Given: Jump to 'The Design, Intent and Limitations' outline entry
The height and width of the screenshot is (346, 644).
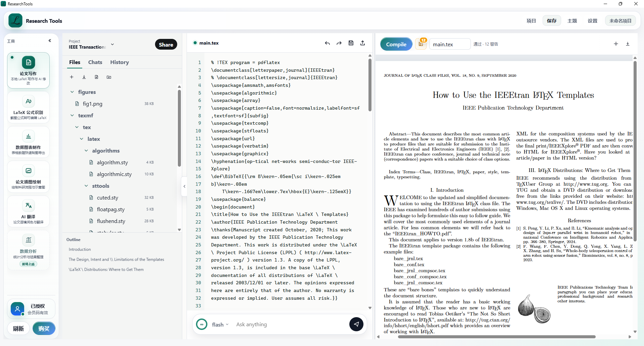Looking at the screenshot, I should click(x=116, y=259).
